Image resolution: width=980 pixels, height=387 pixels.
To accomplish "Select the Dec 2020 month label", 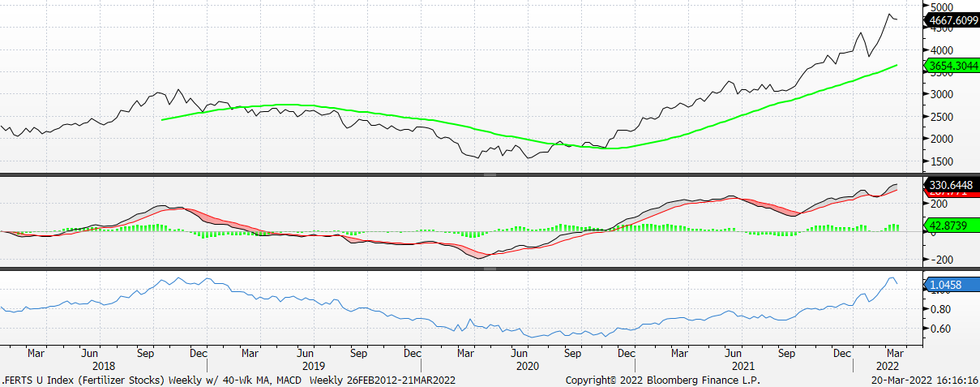I will coord(626,354).
